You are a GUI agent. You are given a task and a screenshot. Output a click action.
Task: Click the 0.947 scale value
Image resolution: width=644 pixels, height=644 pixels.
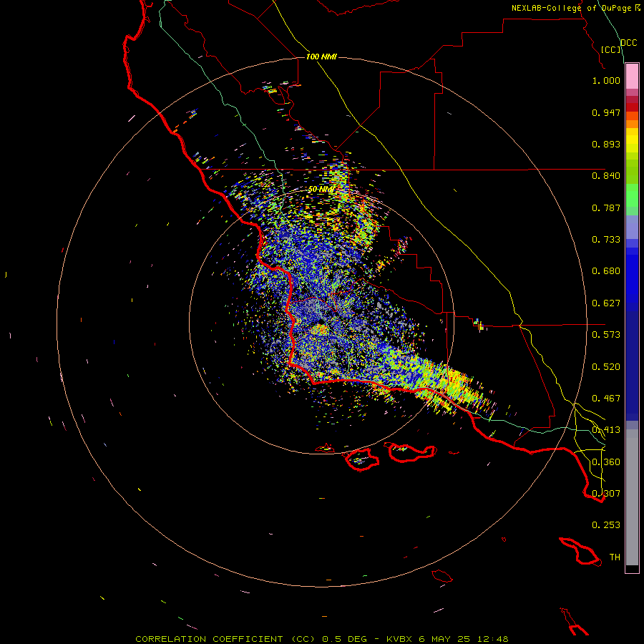pyautogui.click(x=606, y=112)
